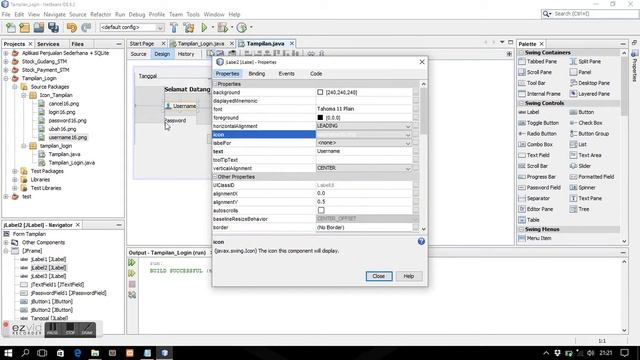Expand the Test Packages node
The image size is (640, 360).
pyautogui.click(x=15, y=171)
